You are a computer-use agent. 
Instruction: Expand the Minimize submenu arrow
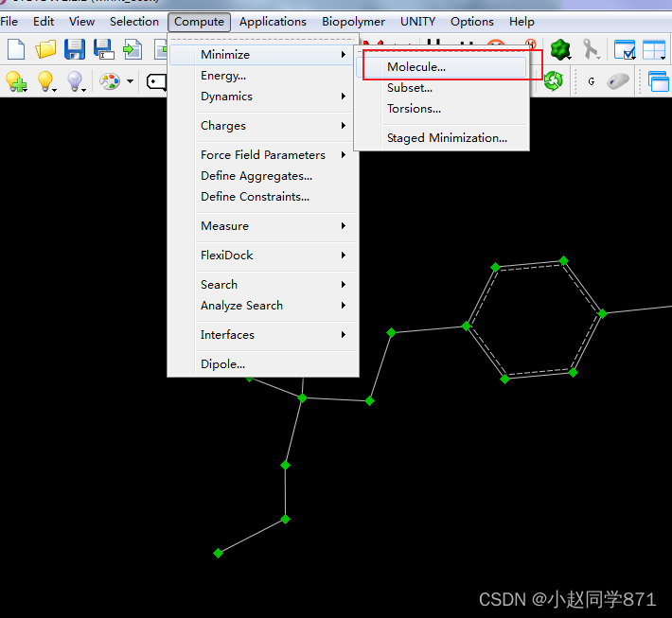point(344,55)
